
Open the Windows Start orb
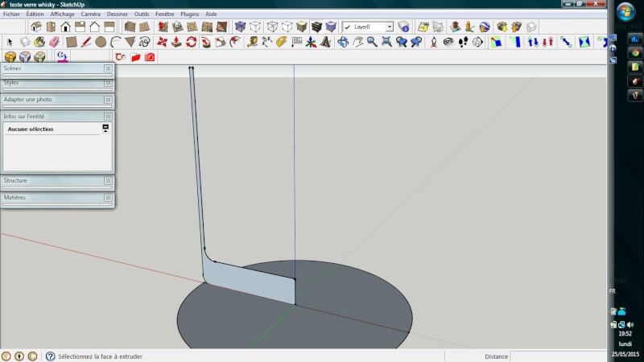click(x=625, y=11)
